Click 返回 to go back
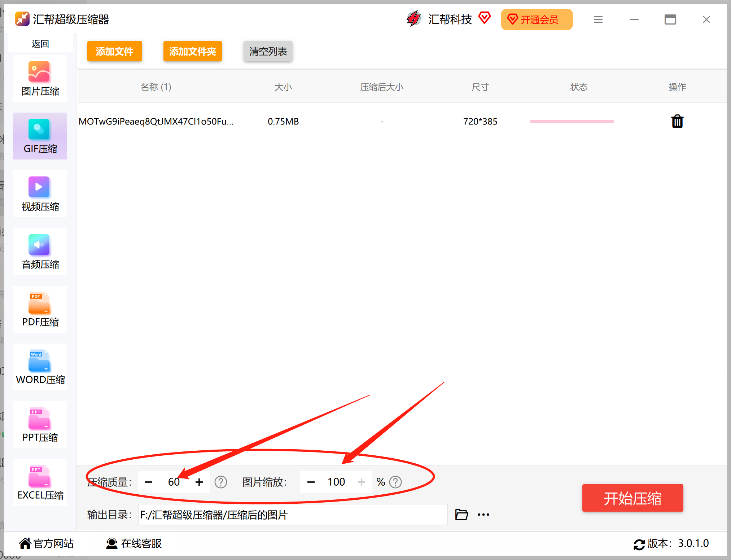The height and width of the screenshot is (560, 731). tap(40, 44)
